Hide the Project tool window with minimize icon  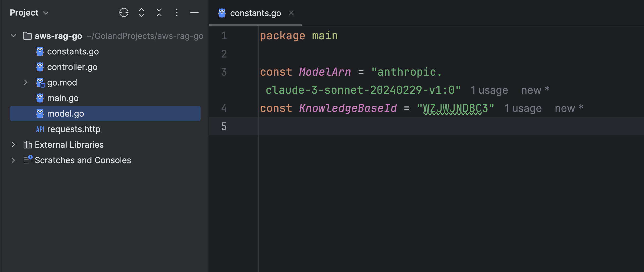[194, 12]
